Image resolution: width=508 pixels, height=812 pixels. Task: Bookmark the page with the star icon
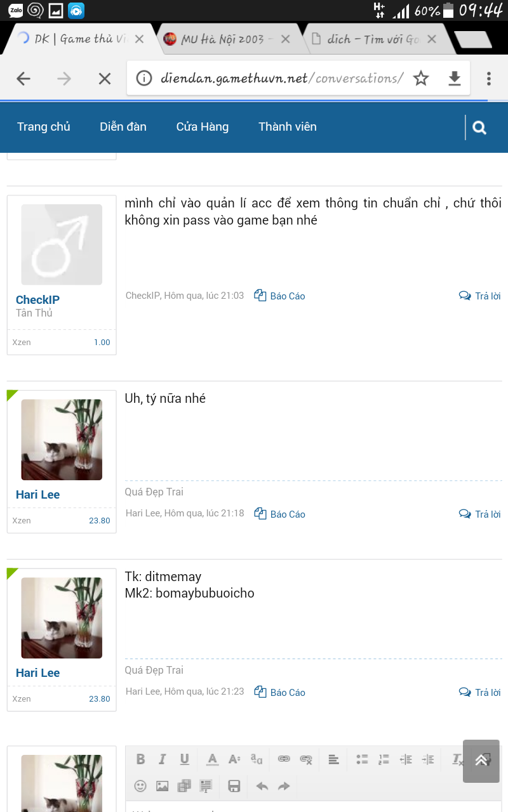coord(421,78)
